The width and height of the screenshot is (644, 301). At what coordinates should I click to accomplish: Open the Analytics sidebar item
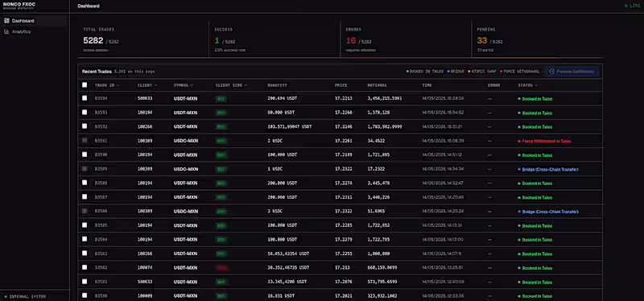pyautogui.click(x=35, y=31)
